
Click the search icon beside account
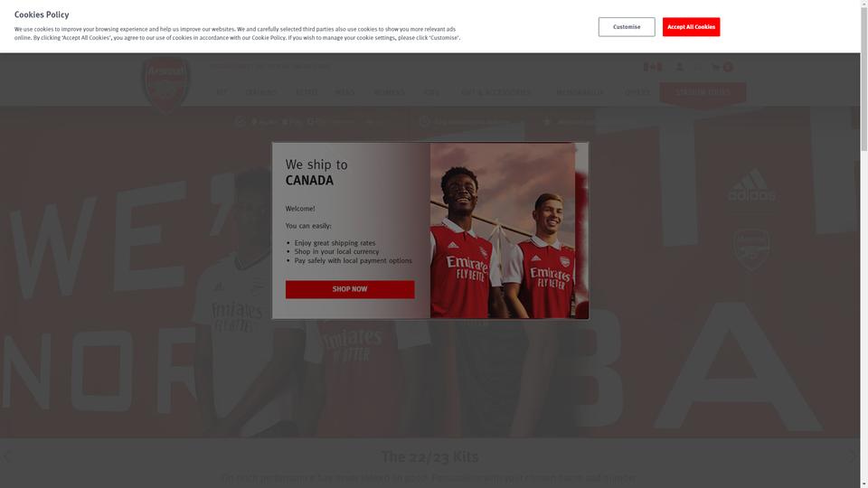698,67
